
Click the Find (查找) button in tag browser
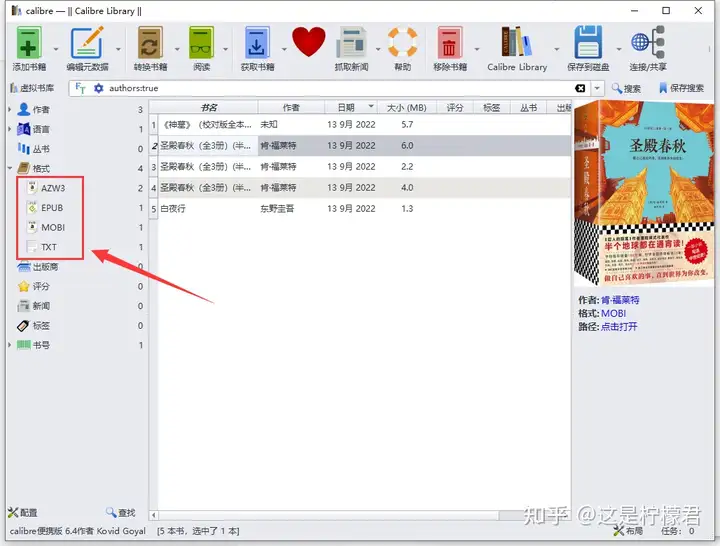[121, 512]
